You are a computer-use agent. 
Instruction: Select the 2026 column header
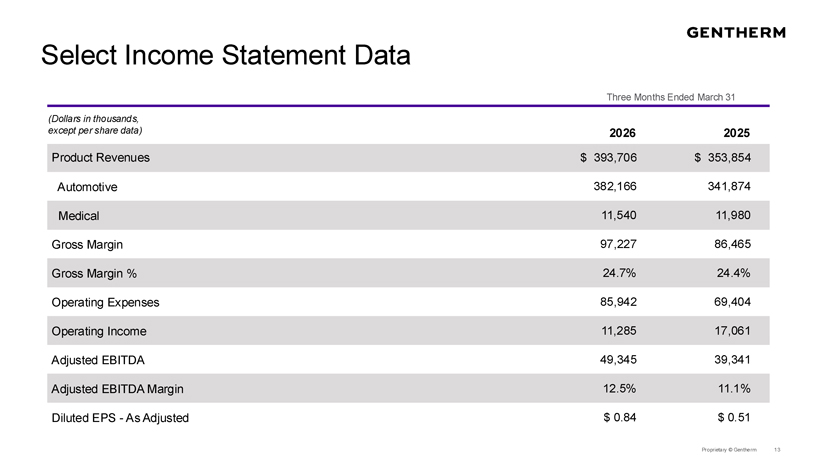[622, 133]
